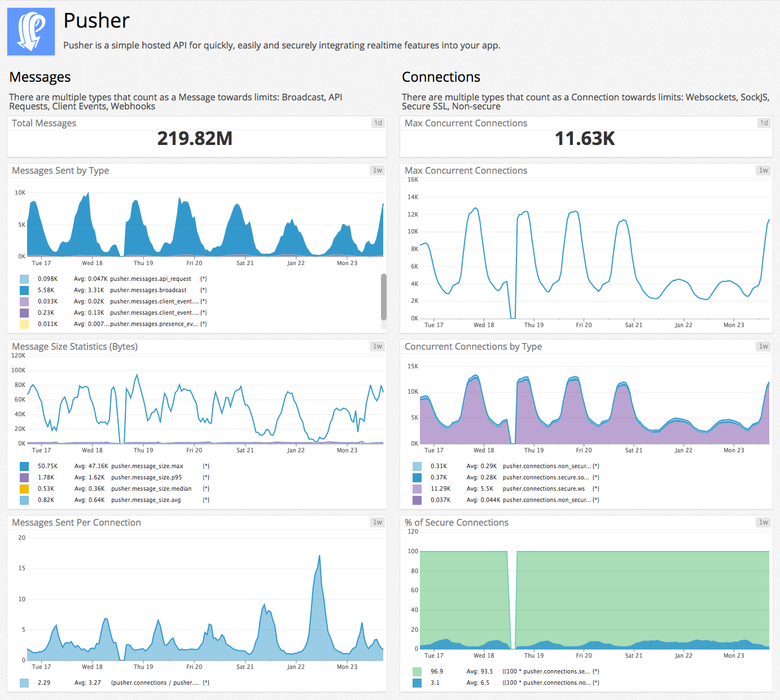This screenshot has width=780, height=700.
Task: Click the Messages section heading
Action: (x=40, y=77)
